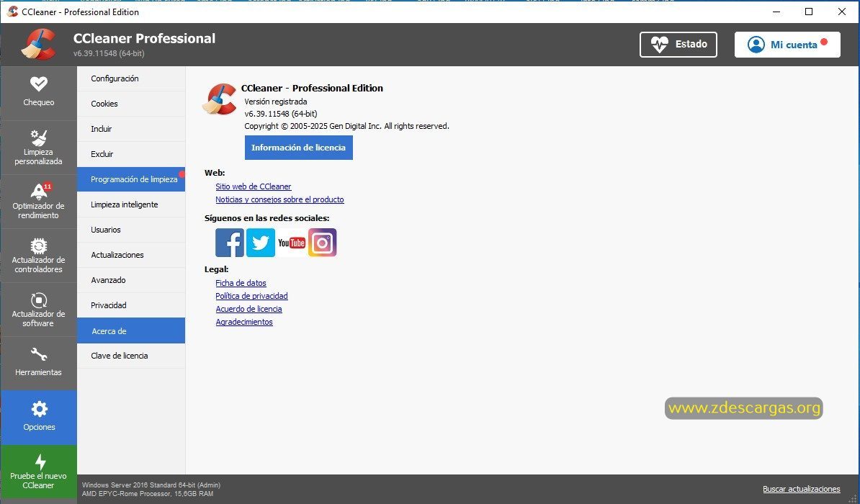
Task: Click Windows Server 2016 system info text
Action: [151, 485]
